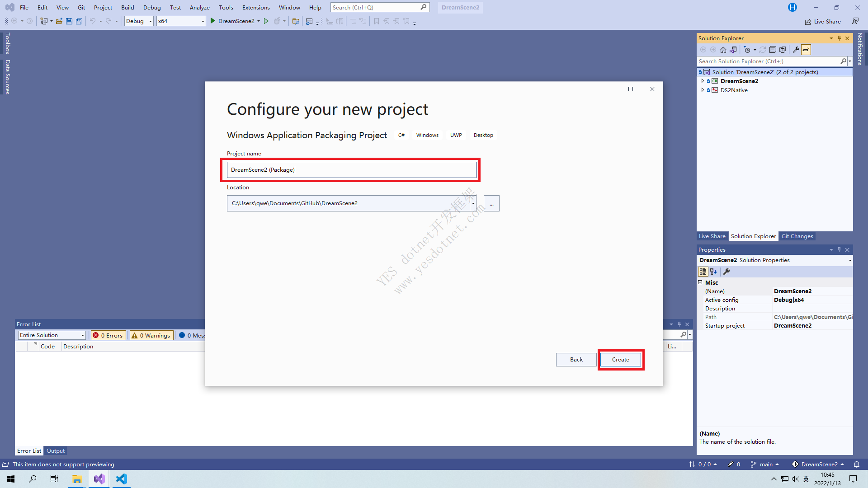This screenshot has height=488, width=868.
Task: Switch to the Git Changes tab
Action: (797, 236)
